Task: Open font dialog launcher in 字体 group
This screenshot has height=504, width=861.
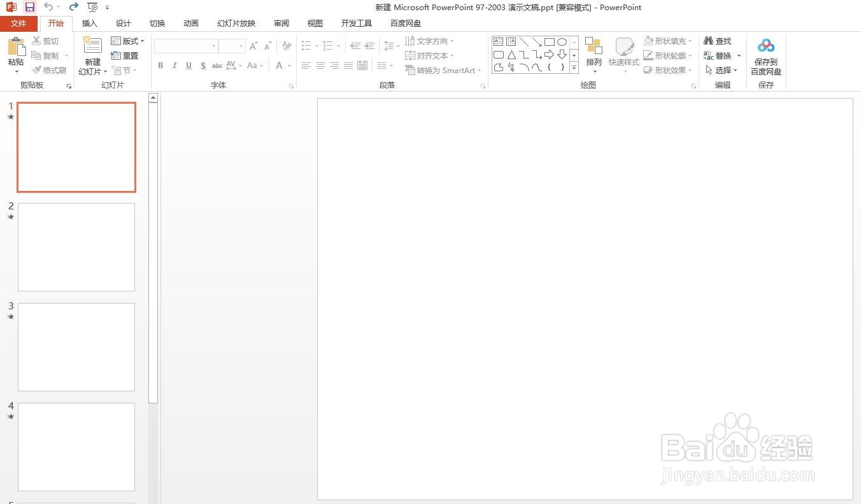Action: click(x=292, y=86)
